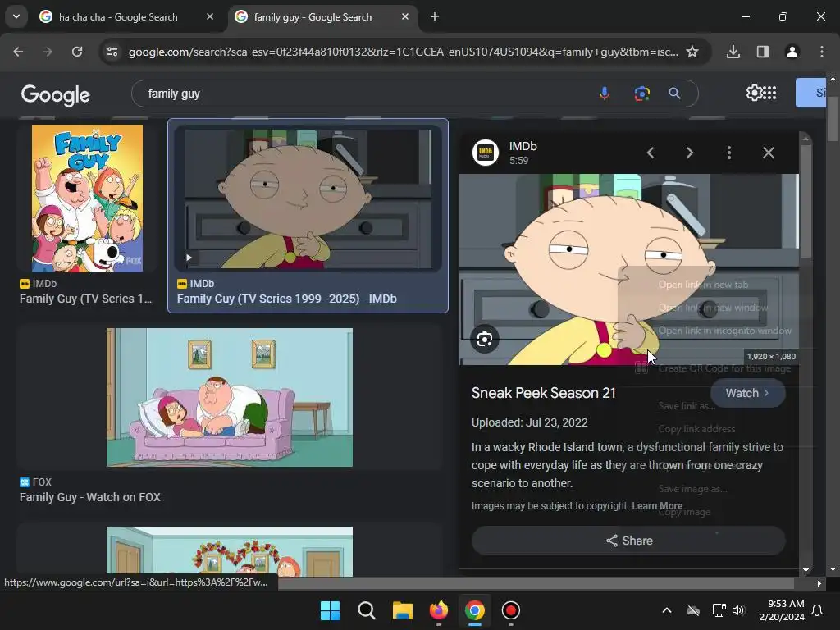Start voice search with microphone
This screenshot has height=630, width=840.
[605, 94]
